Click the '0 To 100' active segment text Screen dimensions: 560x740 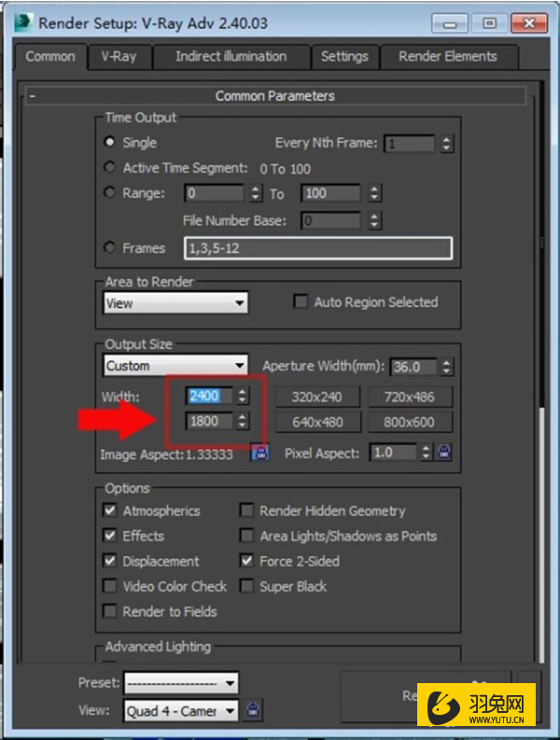coord(286,169)
